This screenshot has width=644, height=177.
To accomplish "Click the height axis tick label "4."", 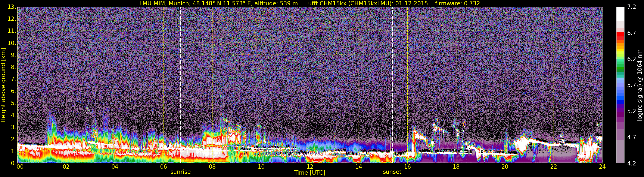I will tap(13, 115).
